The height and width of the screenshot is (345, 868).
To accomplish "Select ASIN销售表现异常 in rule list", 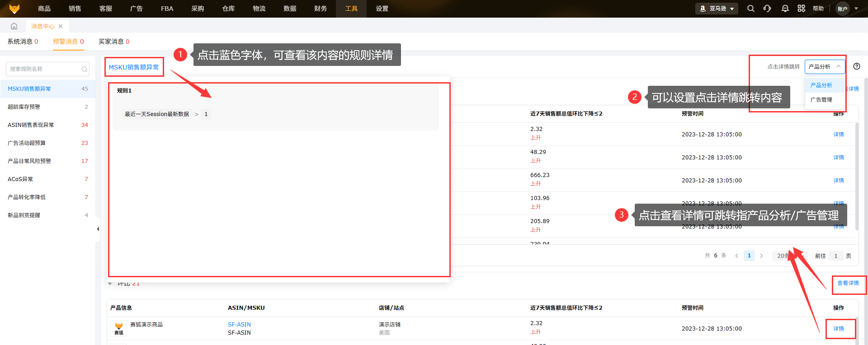I will tap(31, 125).
